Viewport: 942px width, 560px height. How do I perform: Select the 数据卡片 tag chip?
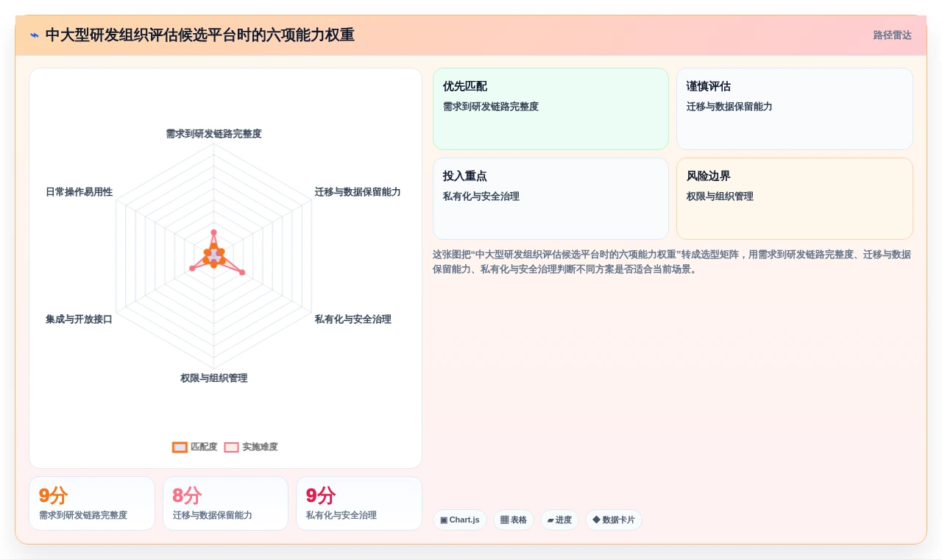pyautogui.click(x=614, y=520)
